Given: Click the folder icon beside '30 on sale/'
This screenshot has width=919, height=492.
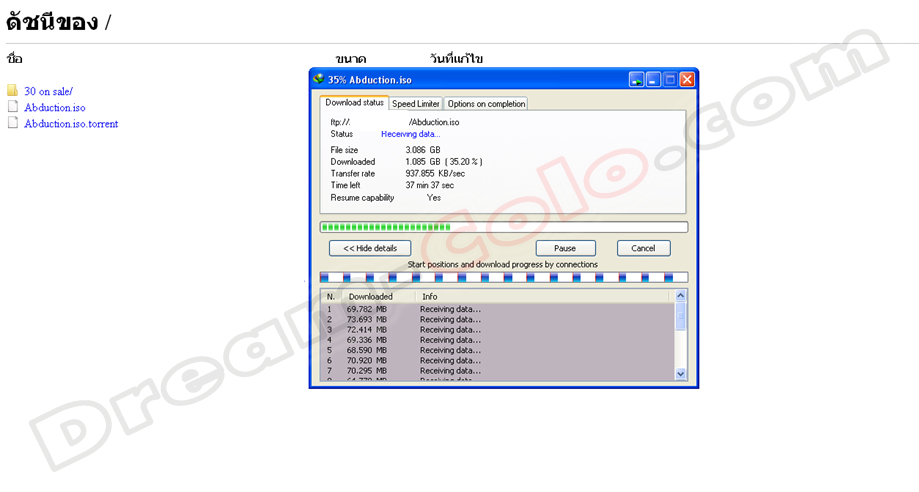Looking at the screenshot, I should [x=13, y=90].
